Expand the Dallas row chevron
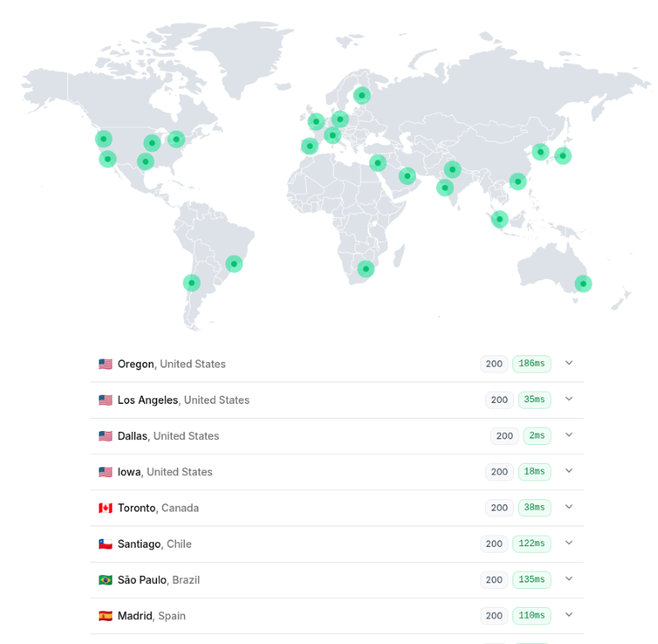 569,436
